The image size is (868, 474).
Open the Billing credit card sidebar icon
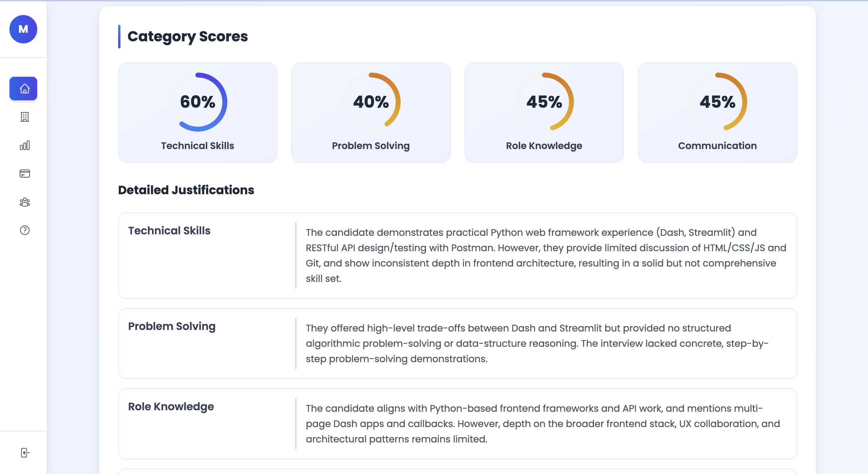coord(24,174)
